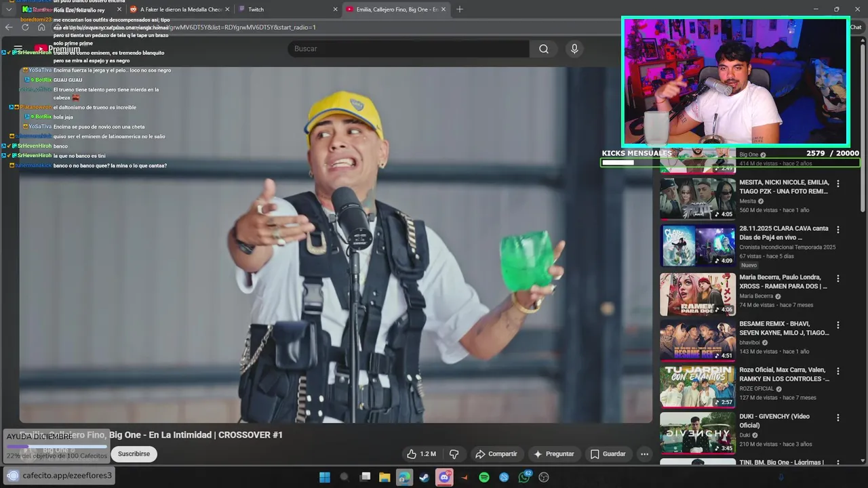The image size is (868, 488).
Task: Open MESITA, NICKI NICOLE, EMILIA video title
Action: click(784, 187)
